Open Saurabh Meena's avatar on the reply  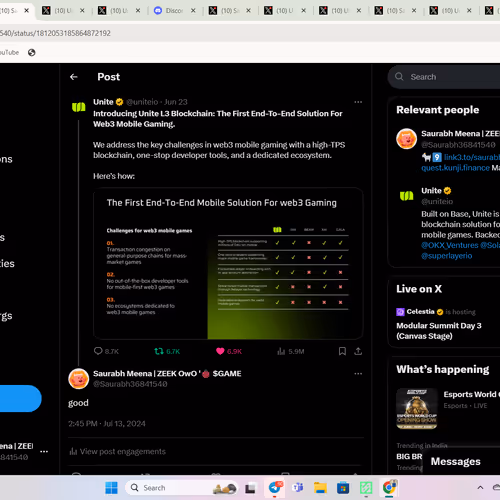(x=79, y=379)
